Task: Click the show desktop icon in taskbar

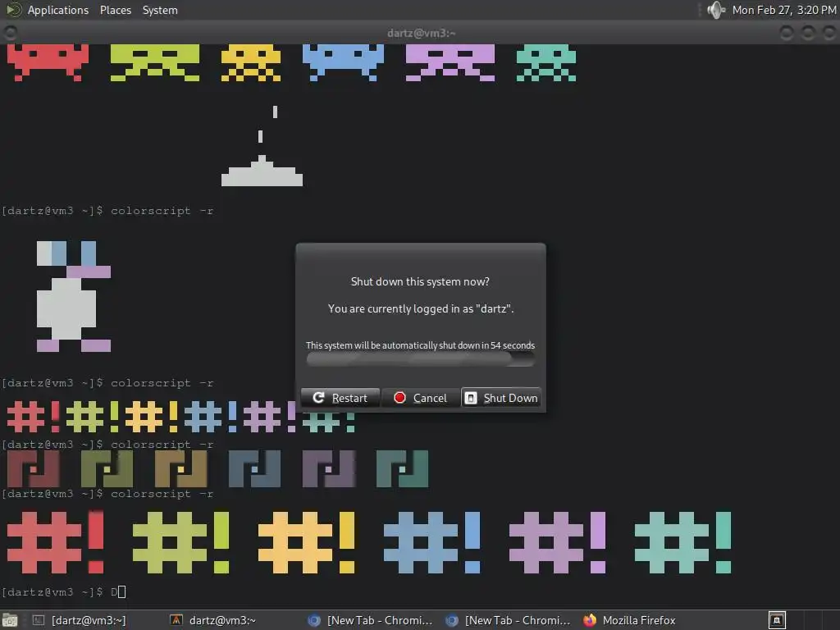Action: [10, 620]
